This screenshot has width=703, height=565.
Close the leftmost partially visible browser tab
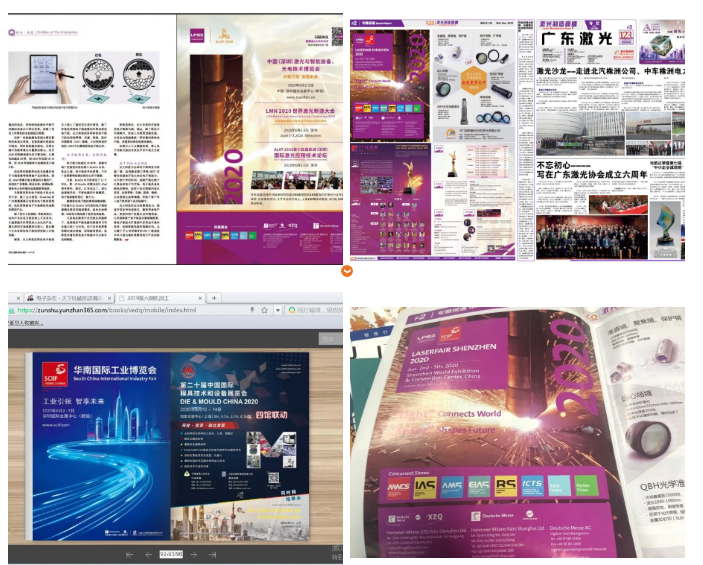pyautogui.click(x=17, y=298)
